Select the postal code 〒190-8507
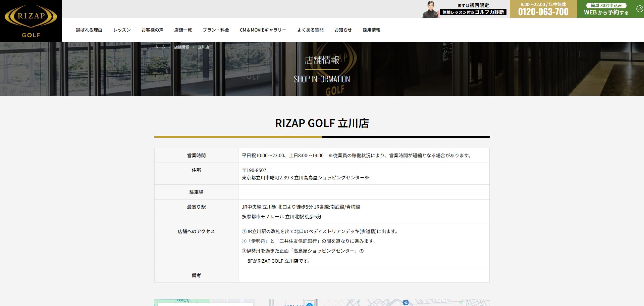Viewport: 644px width, 306px height. click(254, 170)
